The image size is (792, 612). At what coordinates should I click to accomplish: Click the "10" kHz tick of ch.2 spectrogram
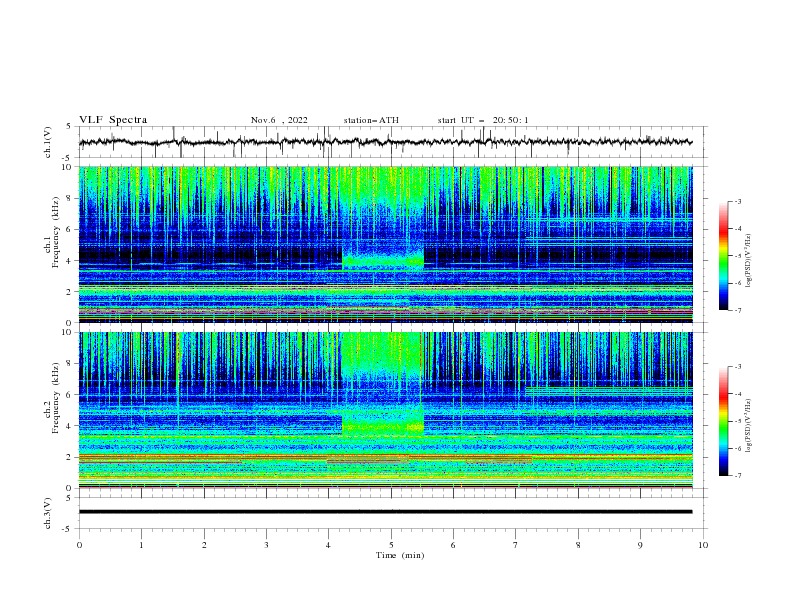pyautogui.click(x=69, y=332)
